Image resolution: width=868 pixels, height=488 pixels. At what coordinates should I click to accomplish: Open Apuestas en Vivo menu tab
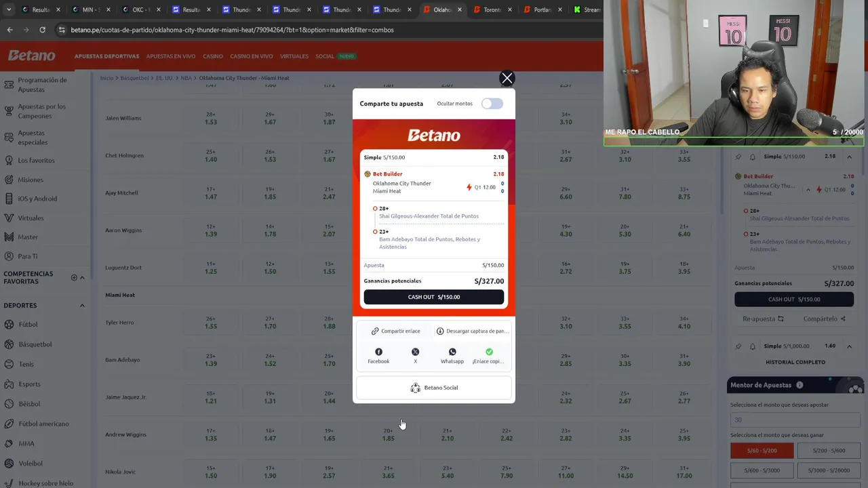coord(171,56)
